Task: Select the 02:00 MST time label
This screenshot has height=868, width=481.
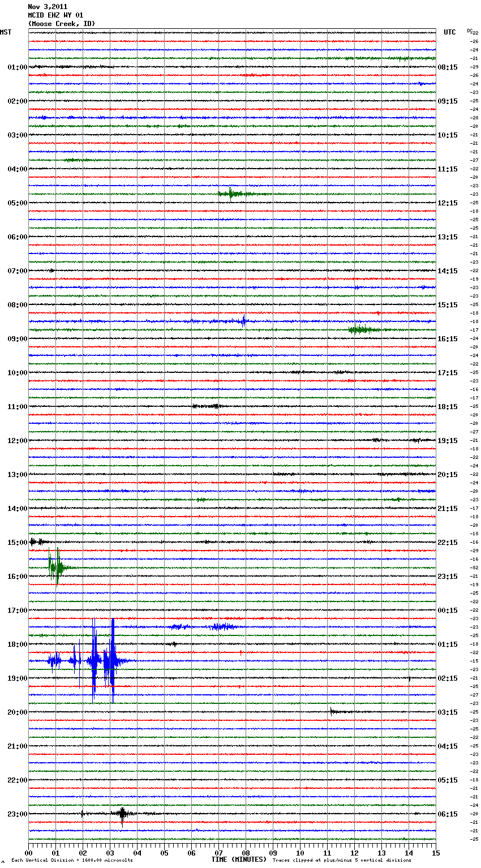Action: pyautogui.click(x=17, y=101)
